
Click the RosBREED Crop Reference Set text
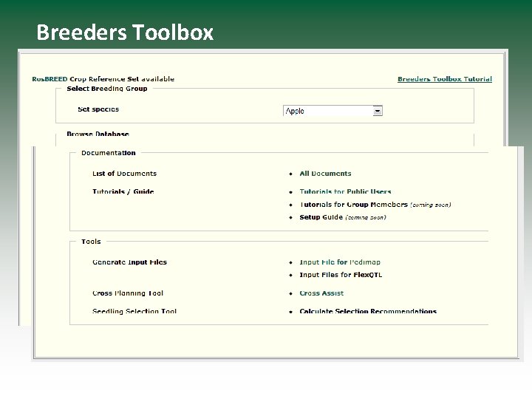pos(103,79)
